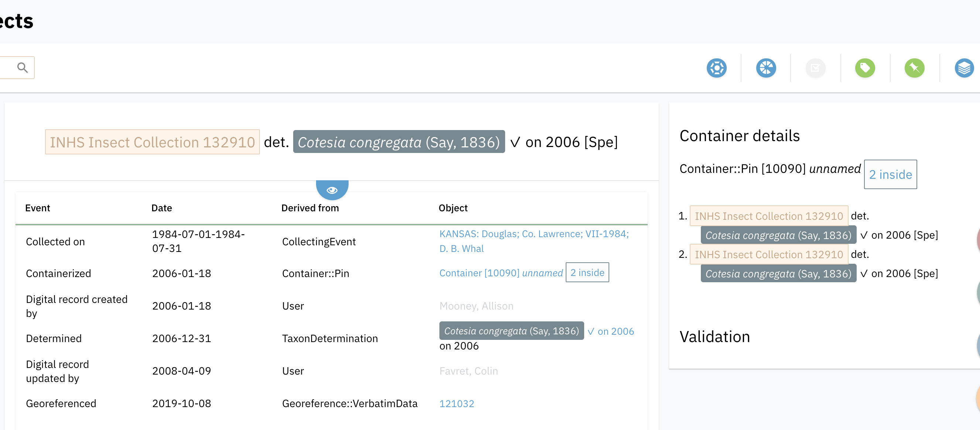This screenshot has height=430, width=980.
Task: Select the grayed task checkmark icon
Action: click(x=815, y=68)
